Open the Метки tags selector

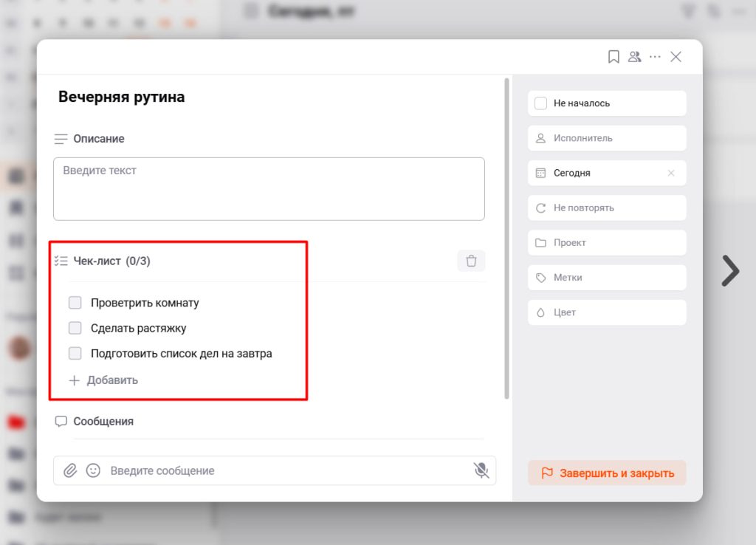point(607,278)
